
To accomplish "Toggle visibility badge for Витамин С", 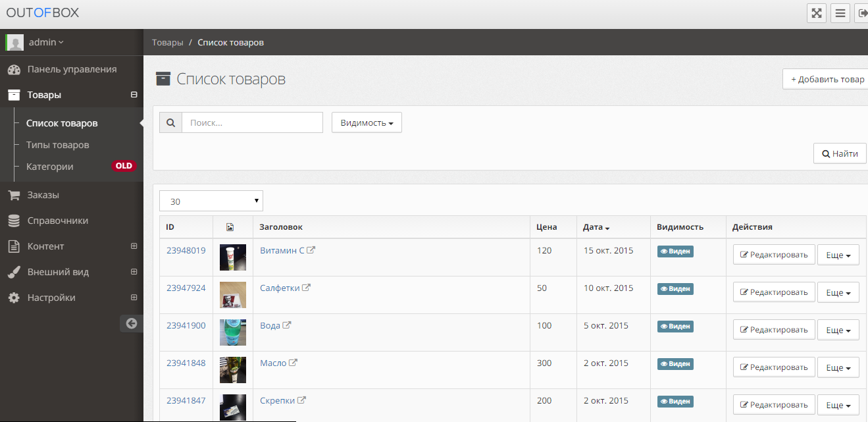I will [675, 251].
